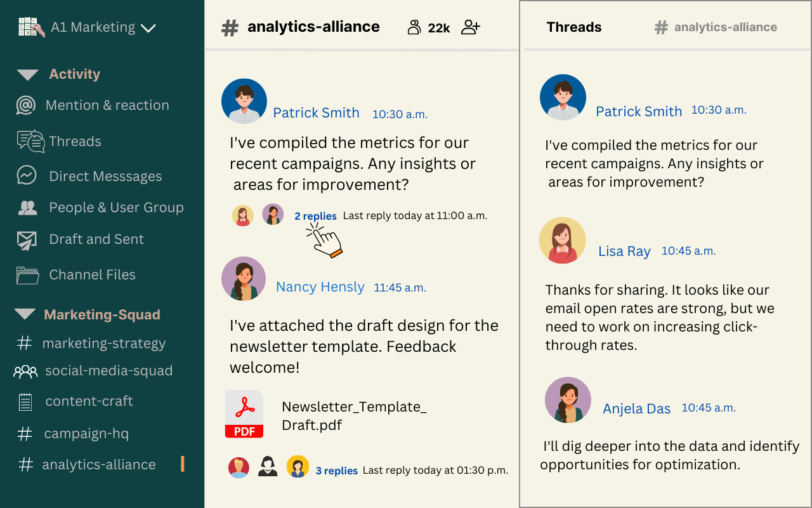Click the member count people icon
The height and width of the screenshot is (508, 812).
click(x=414, y=27)
